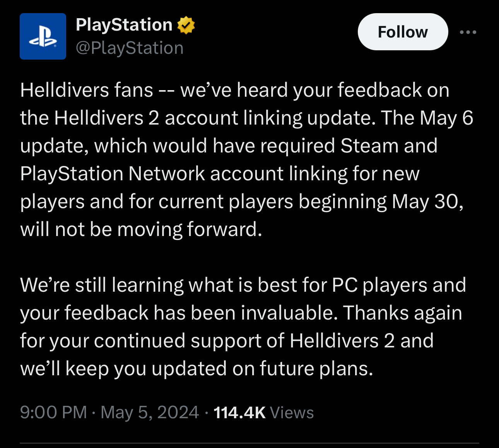499x448 pixels.
Task: Follow the PlayStation account
Action: [x=403, y=32]
